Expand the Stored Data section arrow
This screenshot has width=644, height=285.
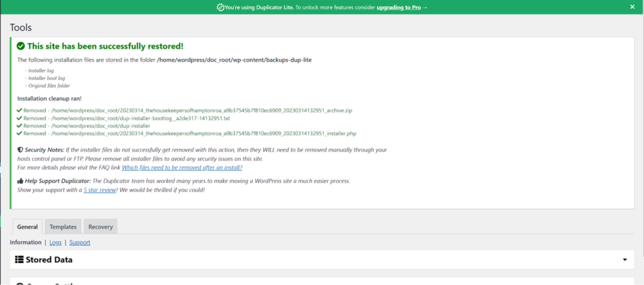pos(625,260)
